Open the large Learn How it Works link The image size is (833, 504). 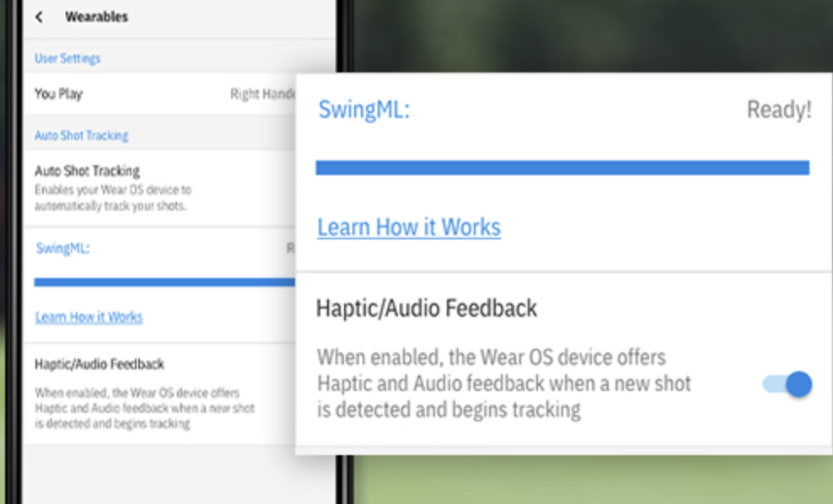click(409, 227)
